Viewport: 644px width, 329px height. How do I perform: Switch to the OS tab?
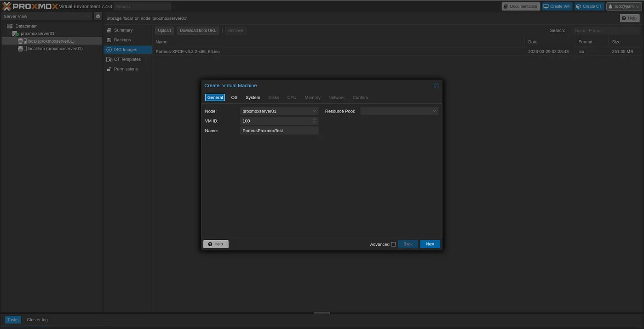(234, 97)
